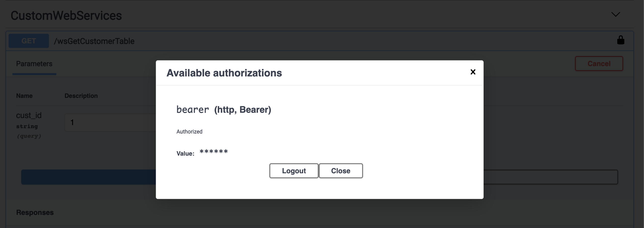Click the response input box on the right
644x228 pixels.
click(550, 177)
